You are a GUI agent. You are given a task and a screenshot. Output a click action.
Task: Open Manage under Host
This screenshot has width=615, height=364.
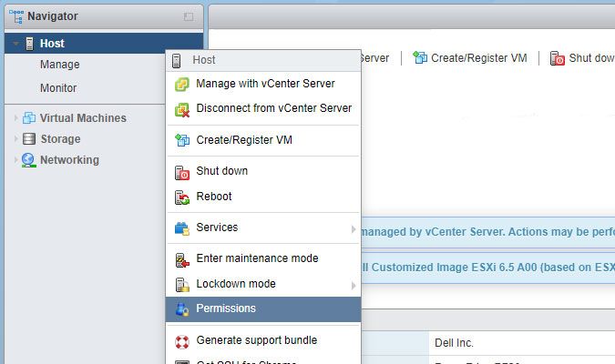pos(59,65)
